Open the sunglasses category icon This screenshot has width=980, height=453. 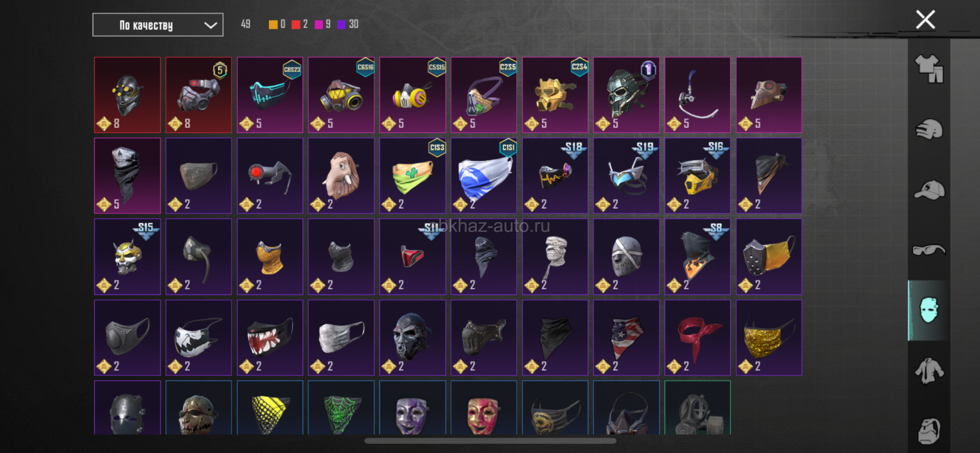tap(929, 250)
